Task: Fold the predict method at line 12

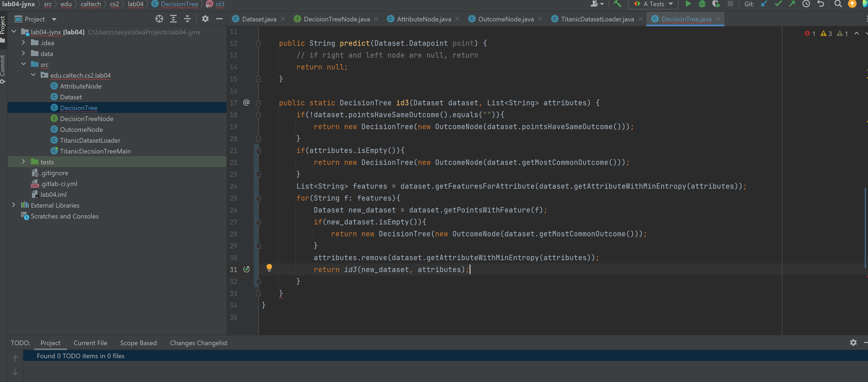Action: (258, 44)
